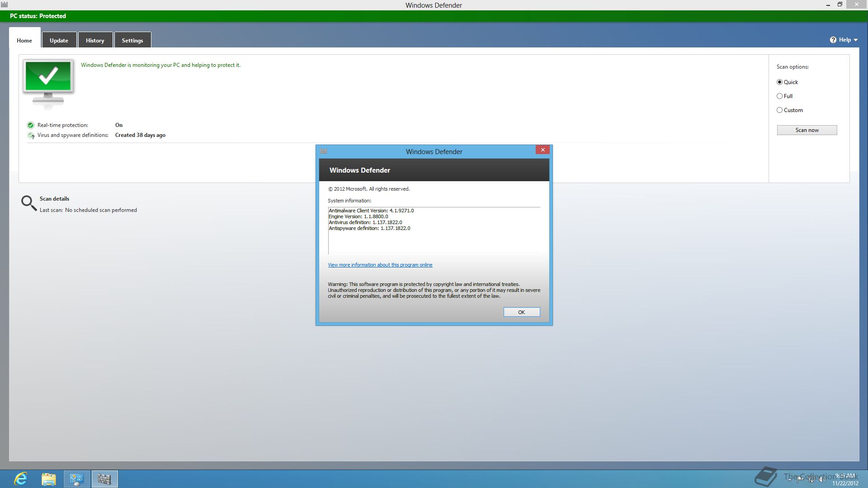This screenshot has width=868, height=488.
Task: Click the Engine Version 1.1.8800.0 line
Action: click(x=359, y=216)
